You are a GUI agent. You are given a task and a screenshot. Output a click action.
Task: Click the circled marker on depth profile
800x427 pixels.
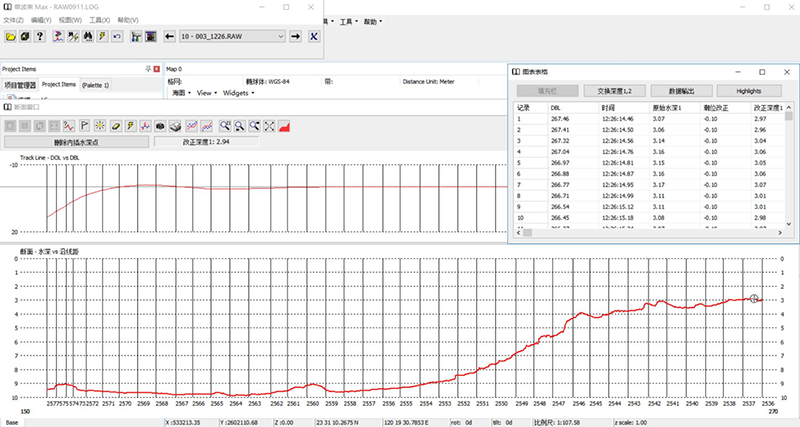pos(756,298)
